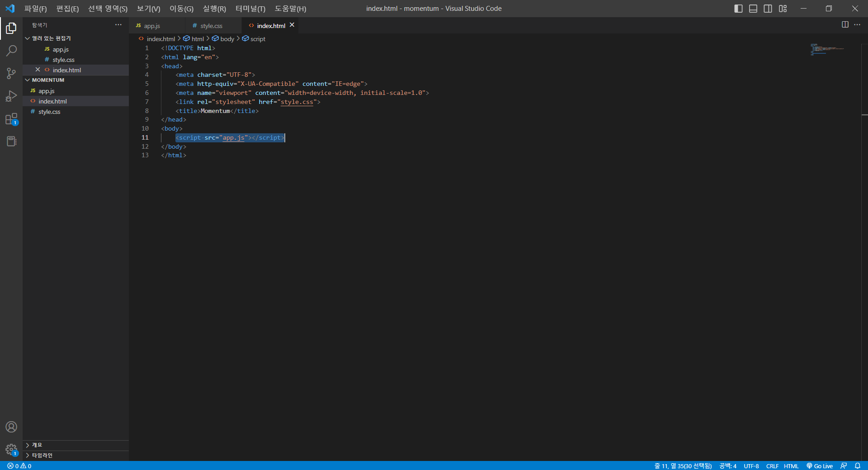Select style.css in open editors list
This screenshot has width=868, height=470.
[75, 60]
